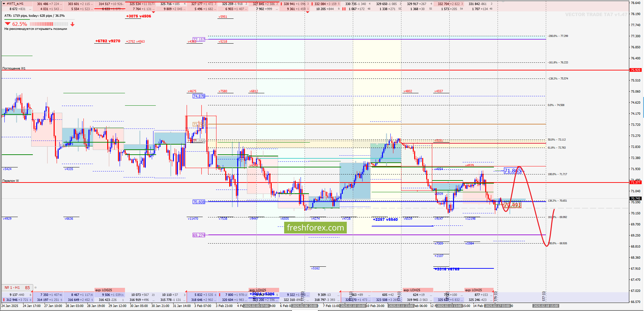
Task: Click the black 70.745 current price tag
Action: point(636,198)
